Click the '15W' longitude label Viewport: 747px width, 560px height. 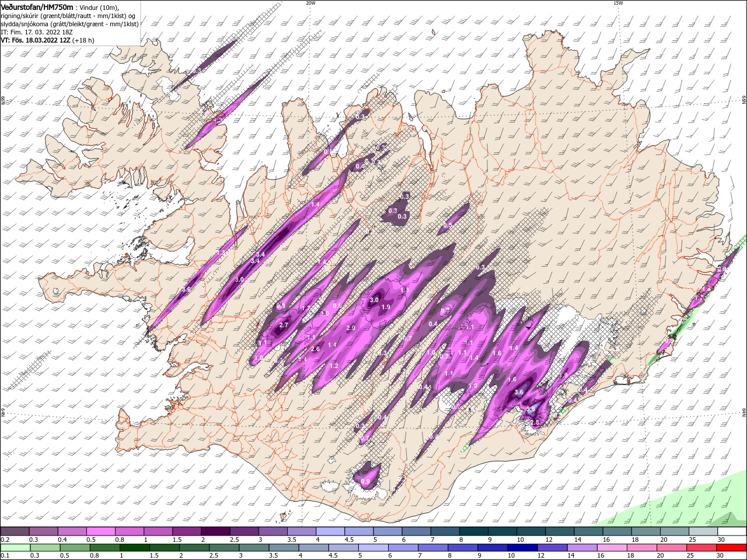[x=618, y=3]
